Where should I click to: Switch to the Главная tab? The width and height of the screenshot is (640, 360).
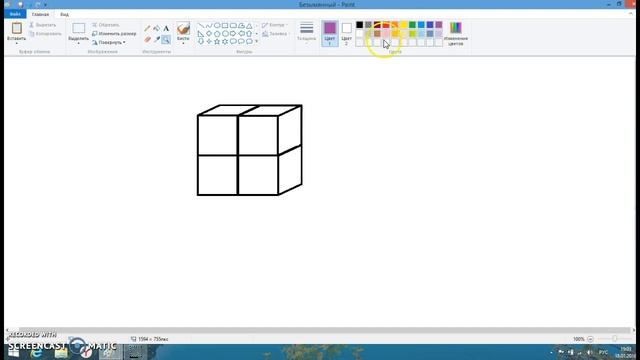40,14
